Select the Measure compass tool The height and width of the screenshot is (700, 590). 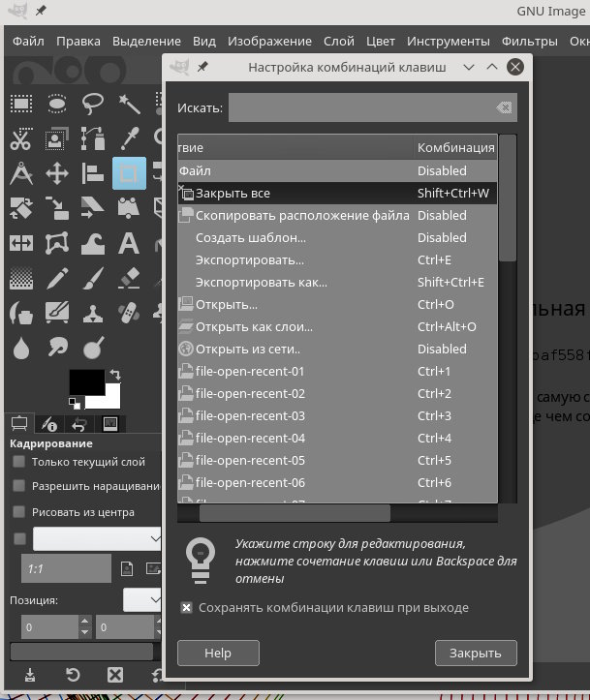tap(21, 173)
